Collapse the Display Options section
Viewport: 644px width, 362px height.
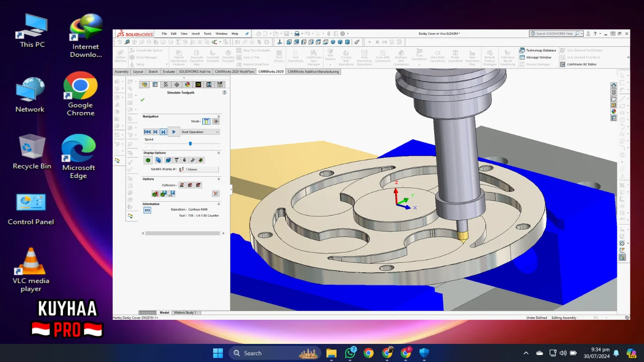218,153
